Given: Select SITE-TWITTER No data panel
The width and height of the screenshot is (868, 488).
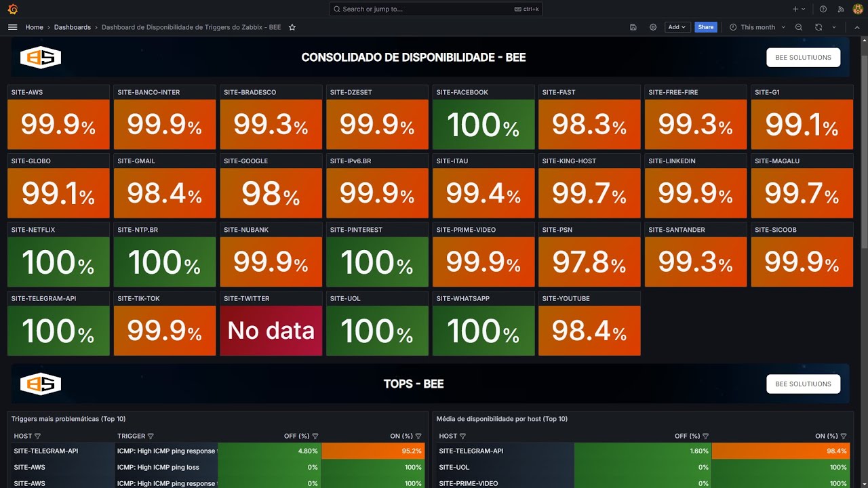Looking at the screenshot, I should pos(271,330).
